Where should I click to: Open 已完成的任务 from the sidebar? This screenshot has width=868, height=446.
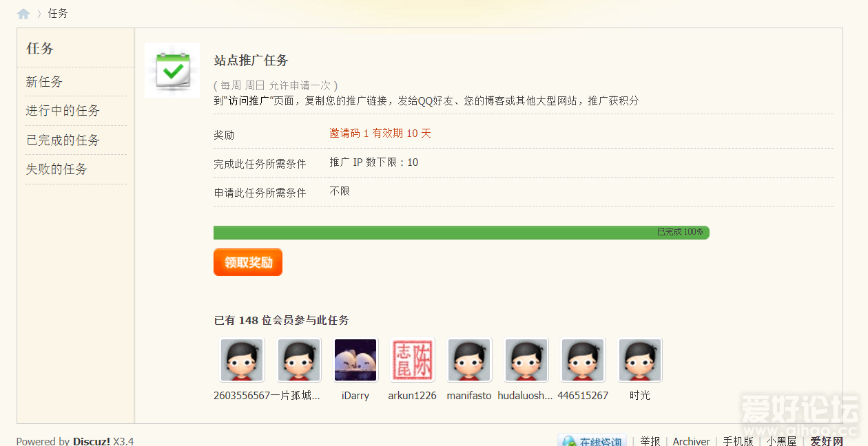(63, 140)
